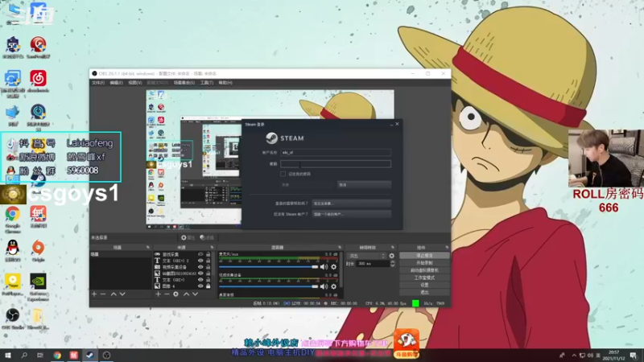Check the remember password box in Steam
This screenshot has height=362, width=644.
click(x=283, y=174)
